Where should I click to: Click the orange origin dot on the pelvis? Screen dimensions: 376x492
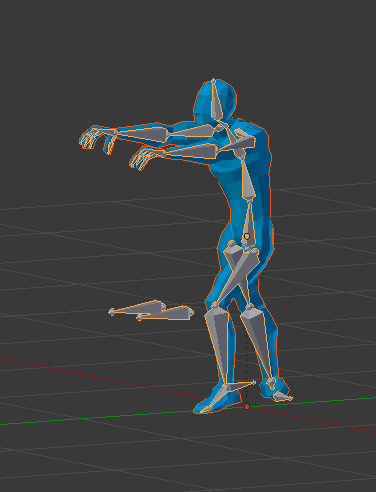pos(247,236)
